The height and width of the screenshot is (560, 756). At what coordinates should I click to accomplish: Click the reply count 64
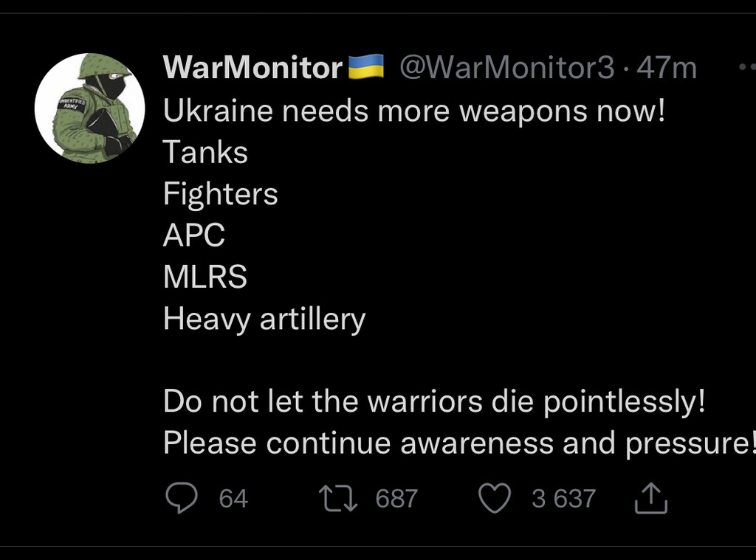point(233,499)
